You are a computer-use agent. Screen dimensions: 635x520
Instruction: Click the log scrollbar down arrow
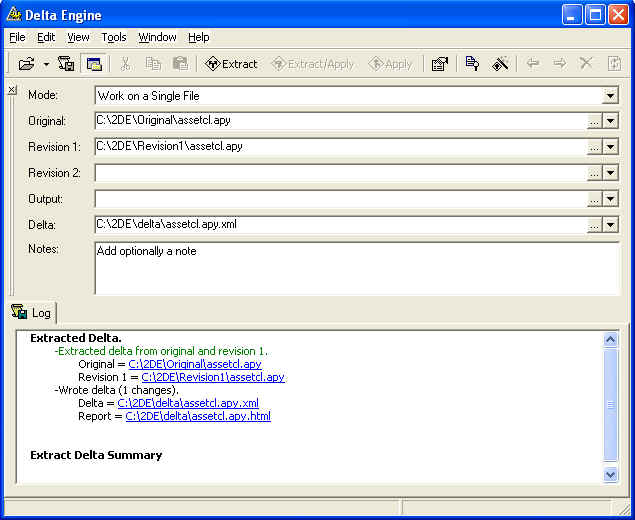coord(610,474)
